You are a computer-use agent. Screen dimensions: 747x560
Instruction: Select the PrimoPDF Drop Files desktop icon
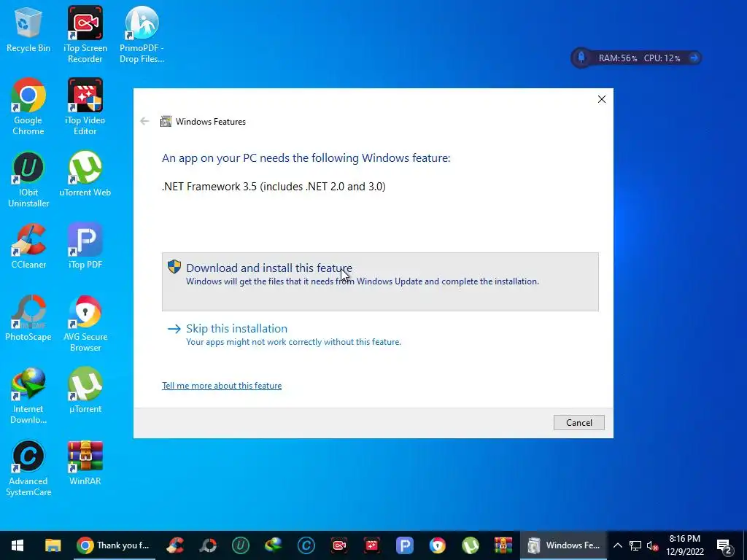[142, 34]
